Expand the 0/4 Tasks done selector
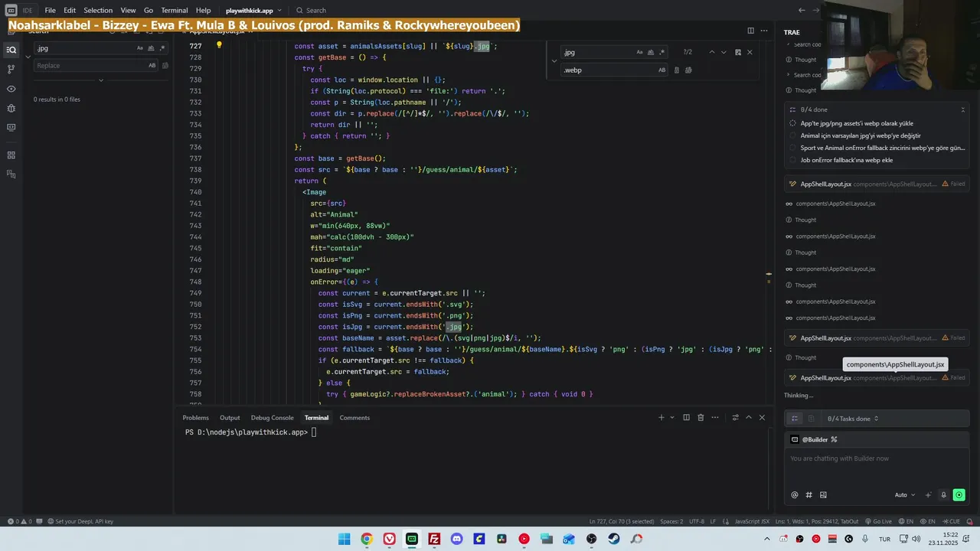This screenshot has height=551, width=980. [x=853, y=419]
